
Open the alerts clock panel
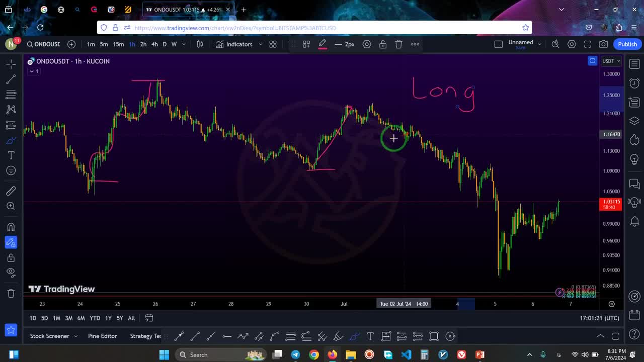(x=634, y=83)
